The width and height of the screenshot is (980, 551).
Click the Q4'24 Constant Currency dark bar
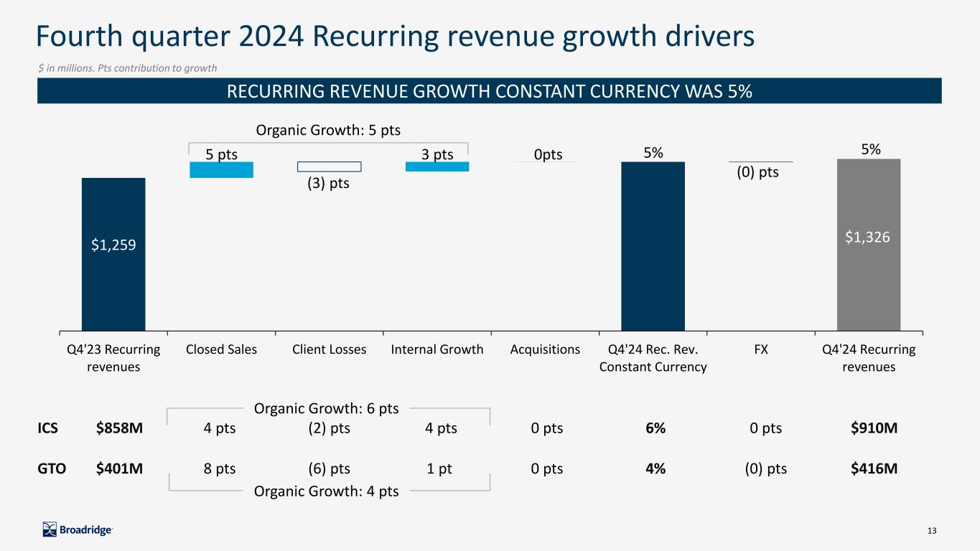click(x=653, y=246)
